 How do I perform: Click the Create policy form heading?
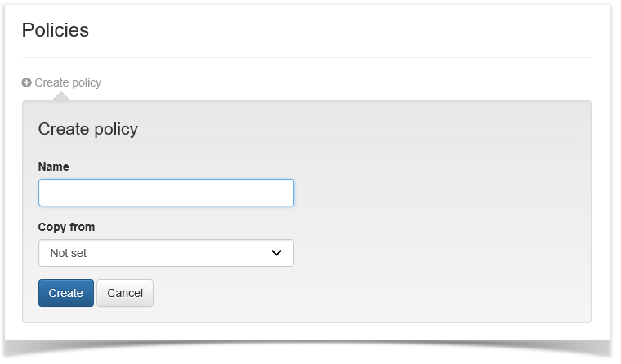tap(88, 129)
